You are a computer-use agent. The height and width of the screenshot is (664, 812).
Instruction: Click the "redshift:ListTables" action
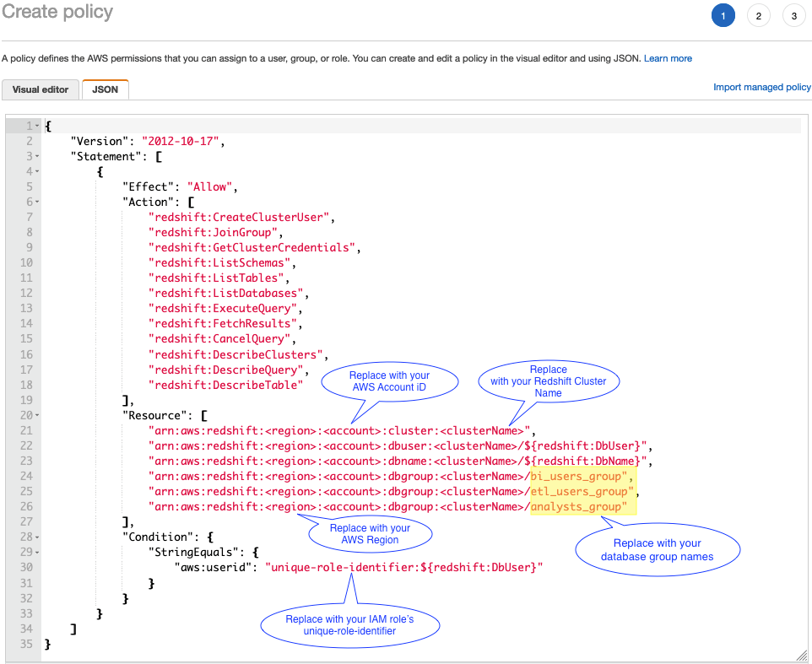tap(216, 278)
